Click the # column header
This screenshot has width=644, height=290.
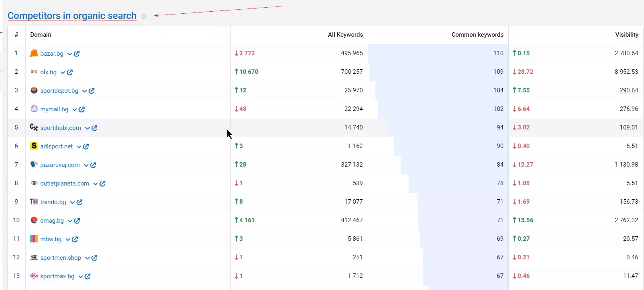pos(16,35)
